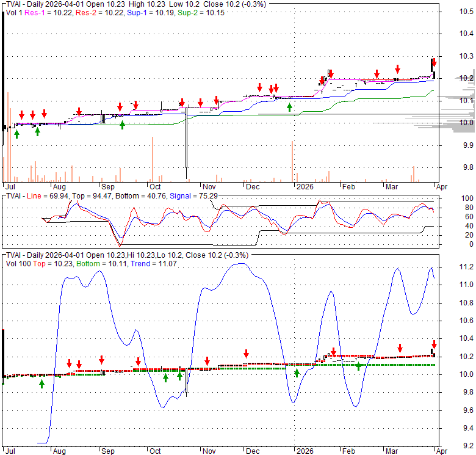476x455 pixels.
Task: Select the Signal = 75.29 label in oscillator panel
Action: pos(197,195)
